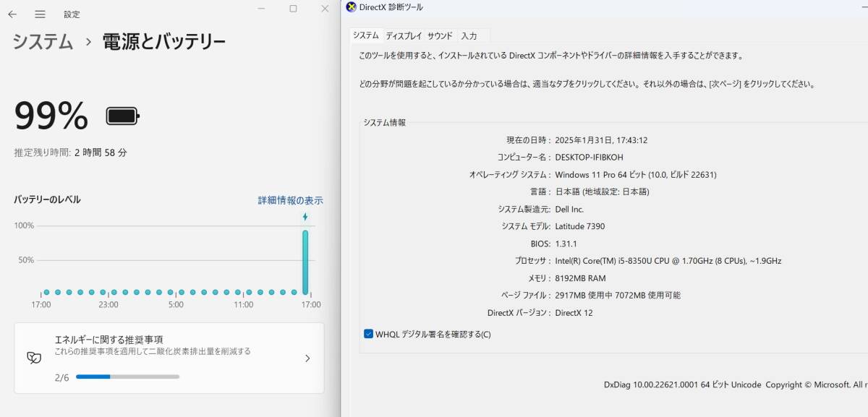
Task: Open the Settings hamburger navigation menu
Action: [x=40, y=14]
